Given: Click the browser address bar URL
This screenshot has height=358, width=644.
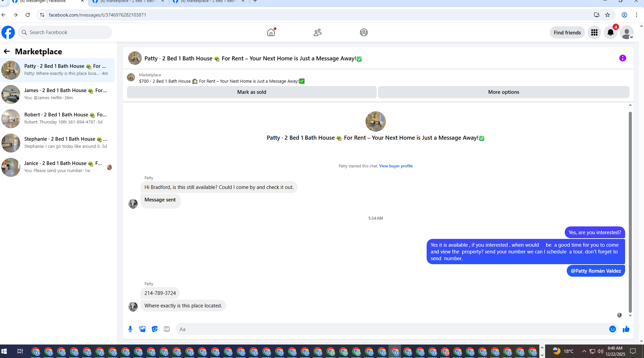Looking at the screenshot, I should (x=98, y=15).
